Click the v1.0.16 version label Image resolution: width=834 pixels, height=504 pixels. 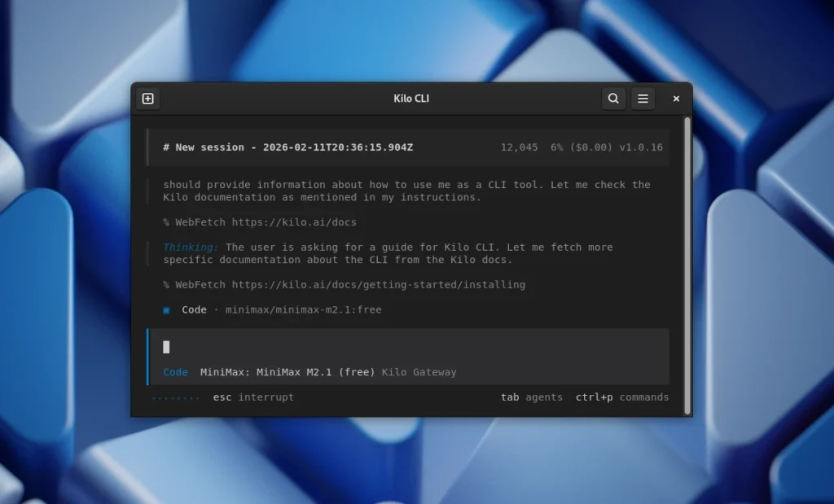click(641, 147)
